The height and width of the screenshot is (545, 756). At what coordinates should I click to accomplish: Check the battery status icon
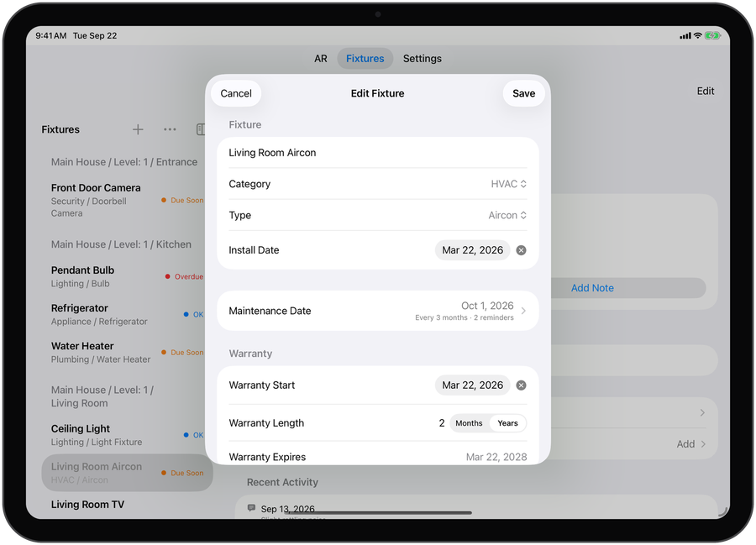click(x=712, y=35)
